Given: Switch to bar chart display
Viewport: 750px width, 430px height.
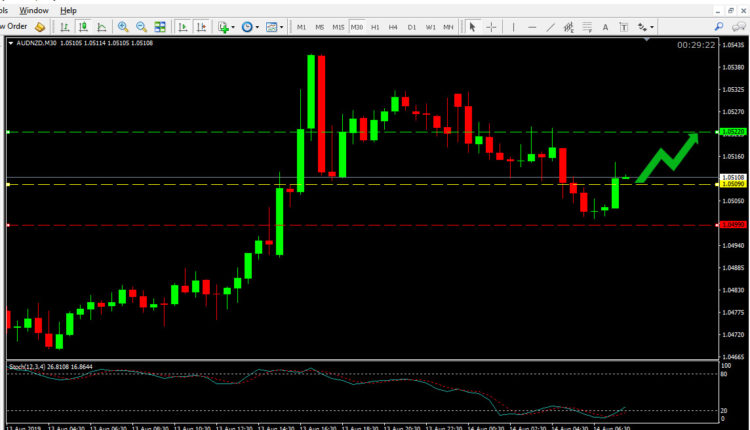Looking at the screenshot, I should [65, 27].
